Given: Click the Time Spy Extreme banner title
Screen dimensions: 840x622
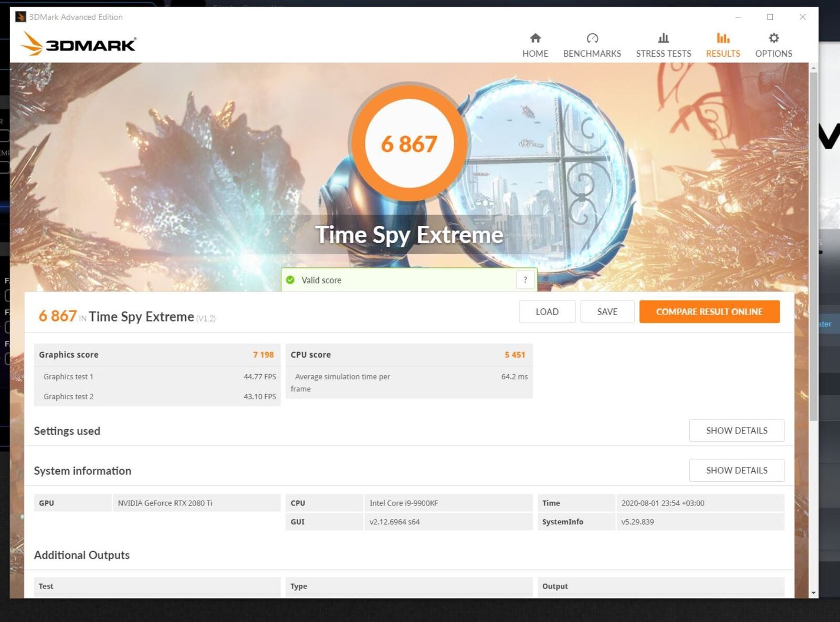Looking at the screenshot, I should [409, 235].
